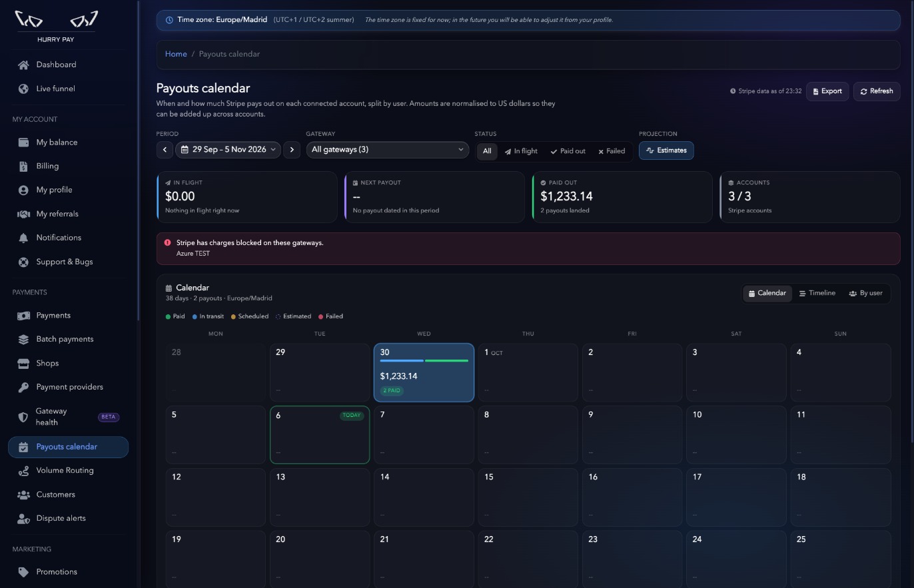
Task: Open the Shops storefront icon
Action: (x=23, y=364)
